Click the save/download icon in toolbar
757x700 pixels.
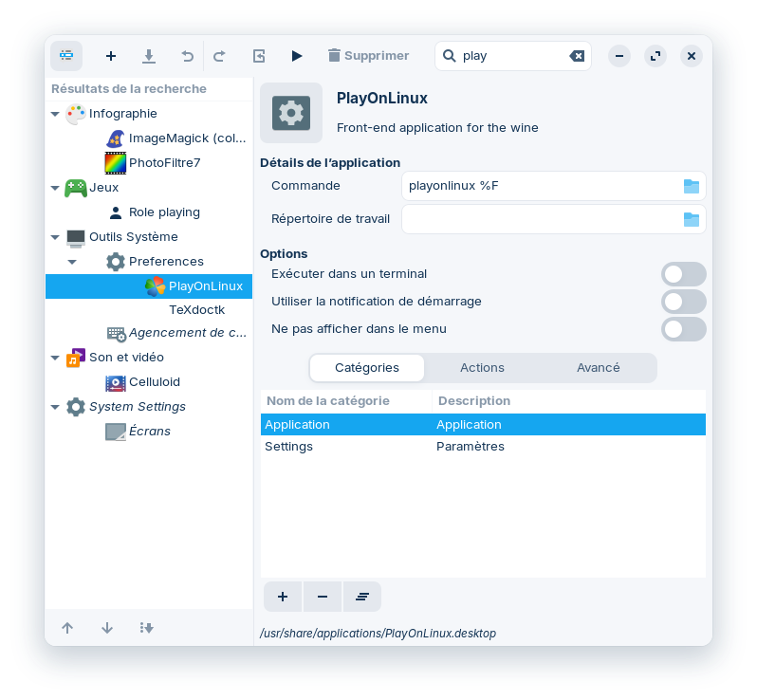coord(149,56)
